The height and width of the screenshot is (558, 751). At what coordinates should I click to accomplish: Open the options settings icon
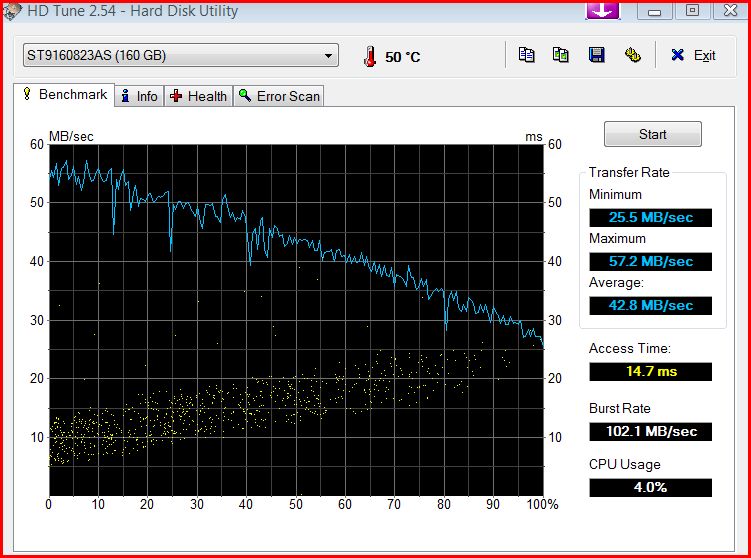click(x=631, y=55)
